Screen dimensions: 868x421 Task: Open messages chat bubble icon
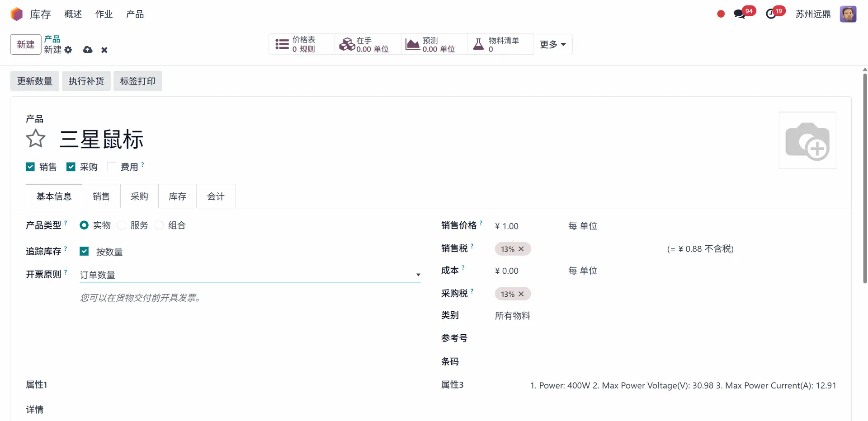[739, 14]
